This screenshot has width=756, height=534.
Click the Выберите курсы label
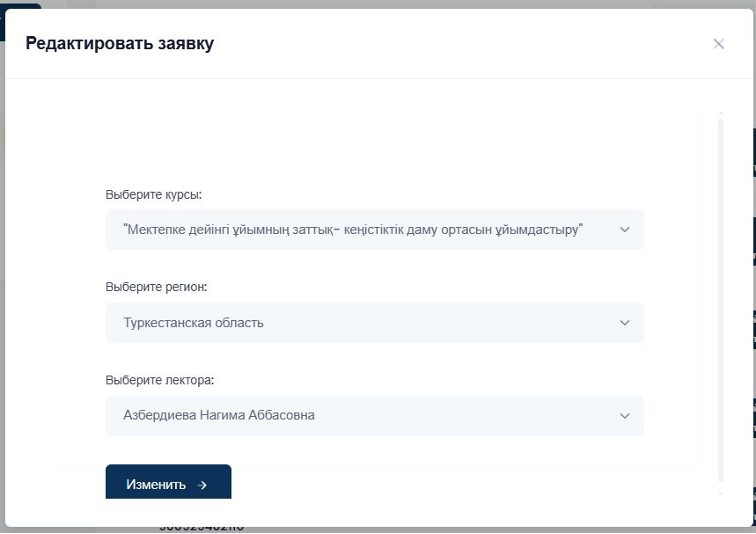point(154,194)
